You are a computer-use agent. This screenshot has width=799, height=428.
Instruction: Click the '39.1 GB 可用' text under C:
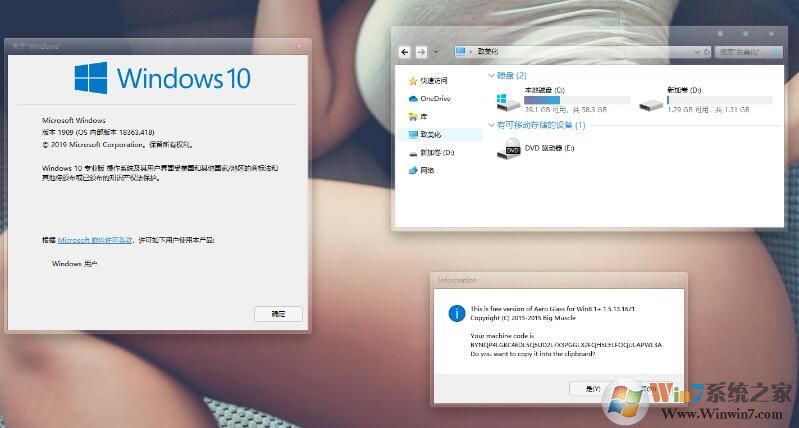point(545,110)
